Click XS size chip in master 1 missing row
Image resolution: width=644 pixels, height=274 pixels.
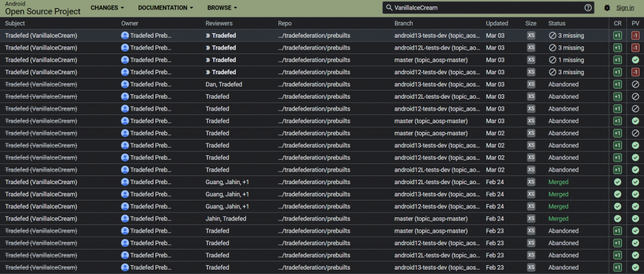click(531, 60)
